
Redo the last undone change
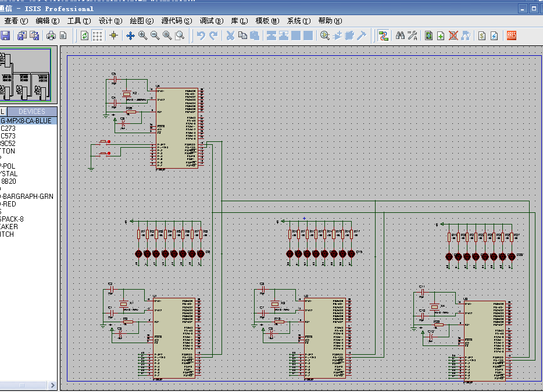tap(213, 35)
